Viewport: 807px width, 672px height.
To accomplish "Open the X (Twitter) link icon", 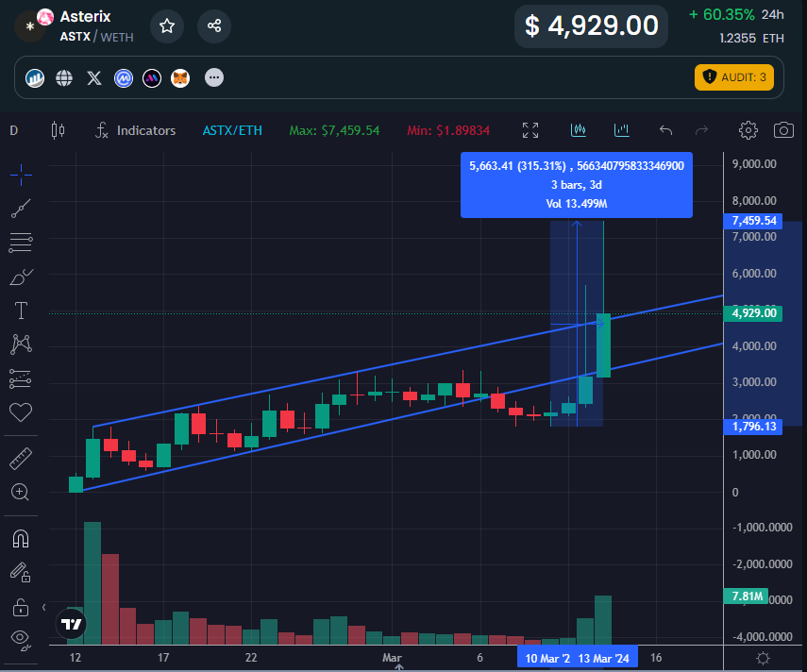I will [x=93, y=78].
